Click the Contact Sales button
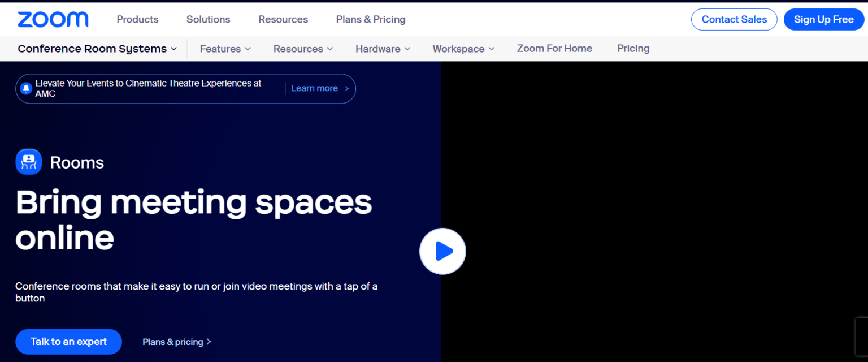Screen dimensions: 868x362 (734, 20)
